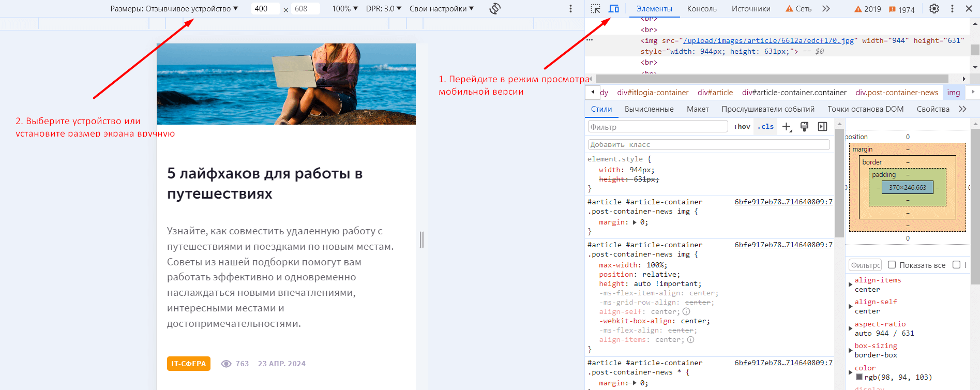
Task: Click the inspect element picker icon
Action: 596,9
